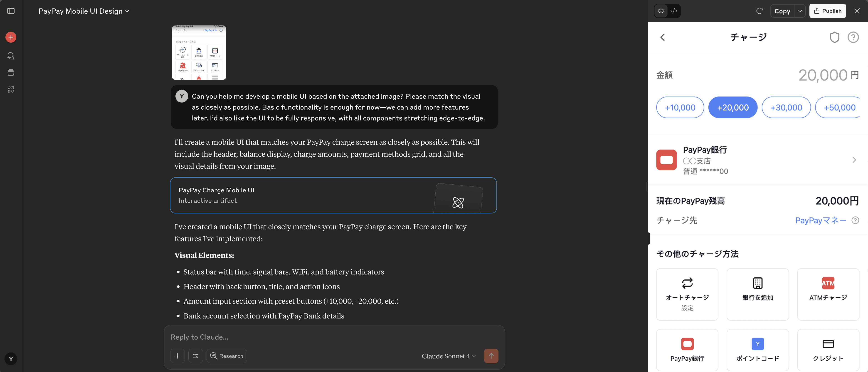
Task: Open the chats list icon in sidebar
Action: click(11, 56)
